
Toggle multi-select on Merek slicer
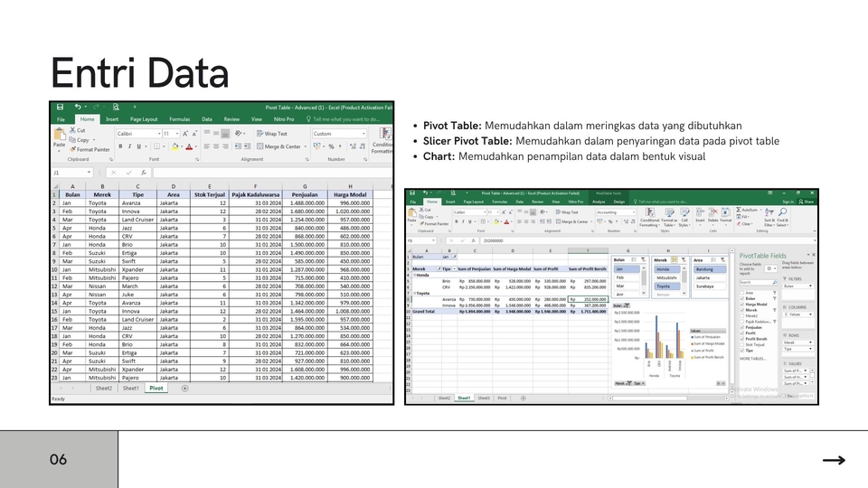675,260
